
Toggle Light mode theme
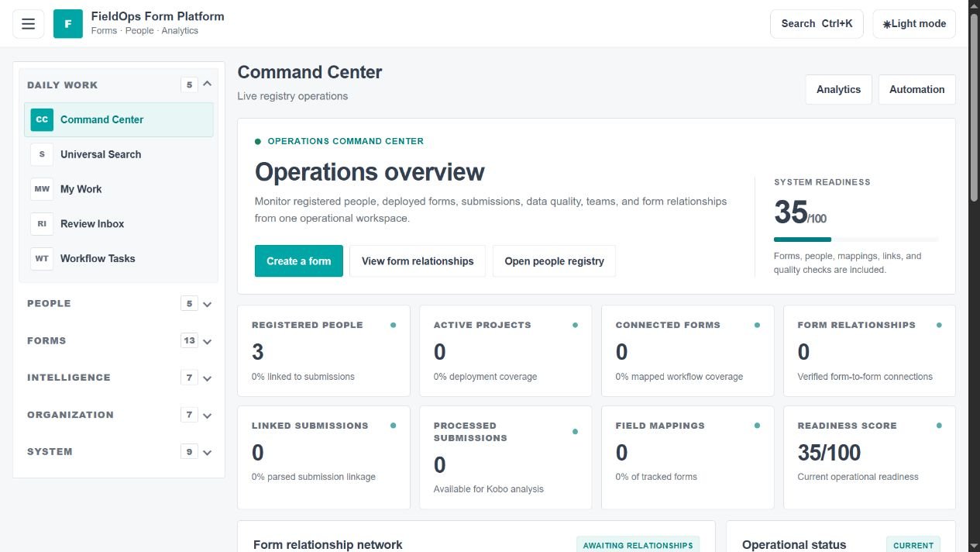(914, 24)
